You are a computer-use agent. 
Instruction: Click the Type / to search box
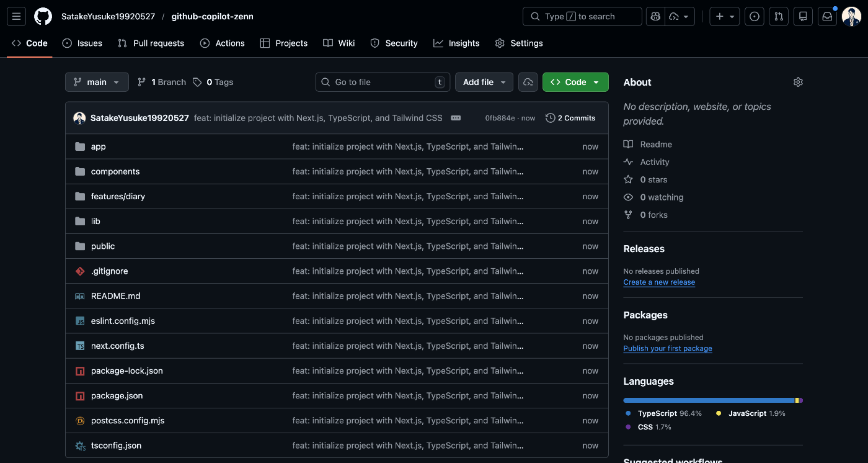[582, 17]
